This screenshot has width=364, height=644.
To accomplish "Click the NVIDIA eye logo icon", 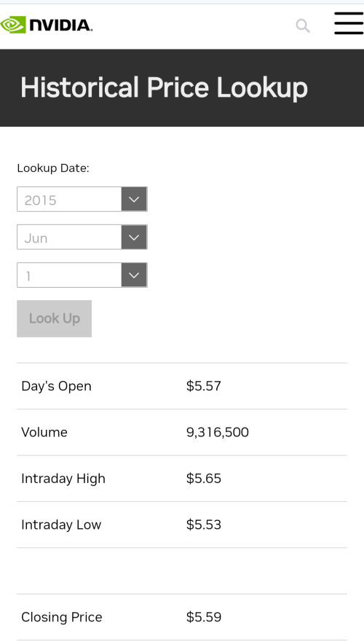I will click(x=13, y=25).
